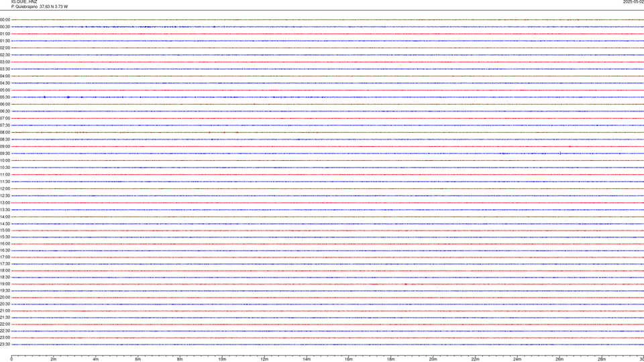Screen dimensions: 644x362
Task: Select the 03:30 row time label
Action: [x=5, y=69]
